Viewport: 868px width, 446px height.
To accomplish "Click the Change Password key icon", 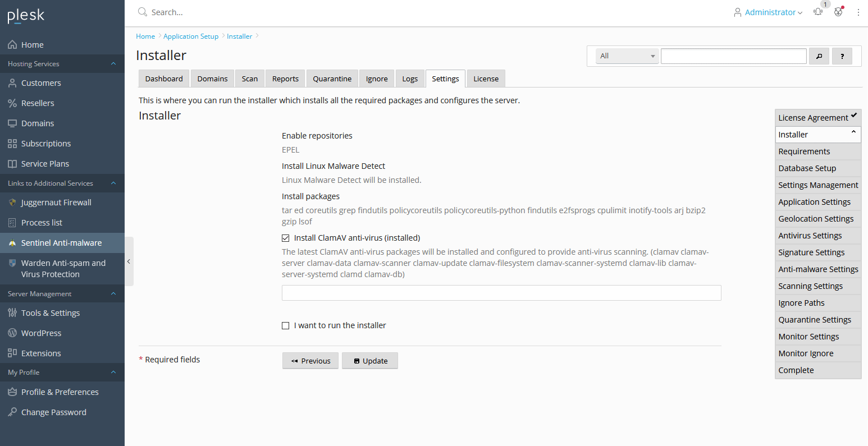I will 12,412.
